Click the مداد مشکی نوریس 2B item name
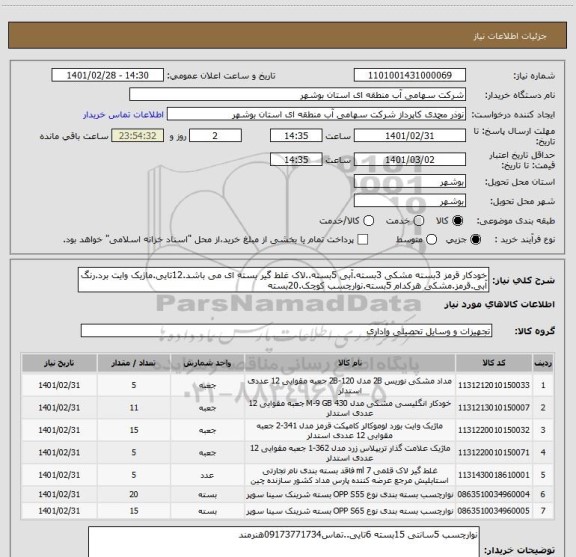 coord(350,385)
